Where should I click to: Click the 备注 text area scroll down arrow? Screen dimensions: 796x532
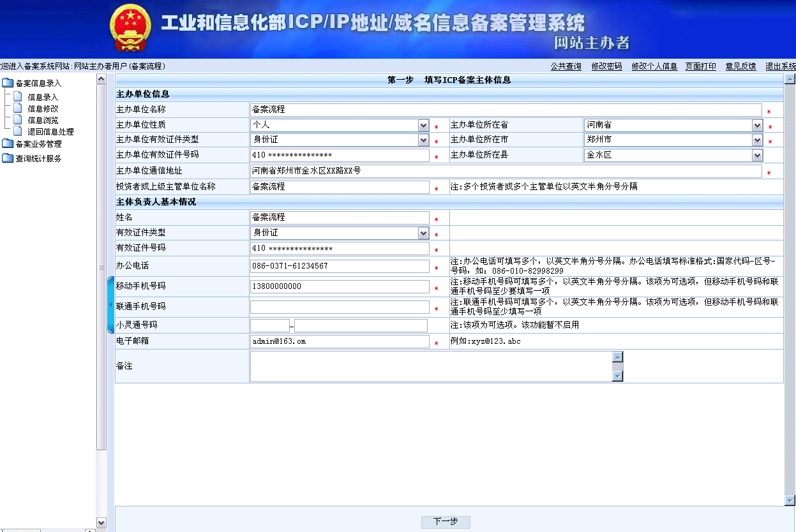pos(617,376)
